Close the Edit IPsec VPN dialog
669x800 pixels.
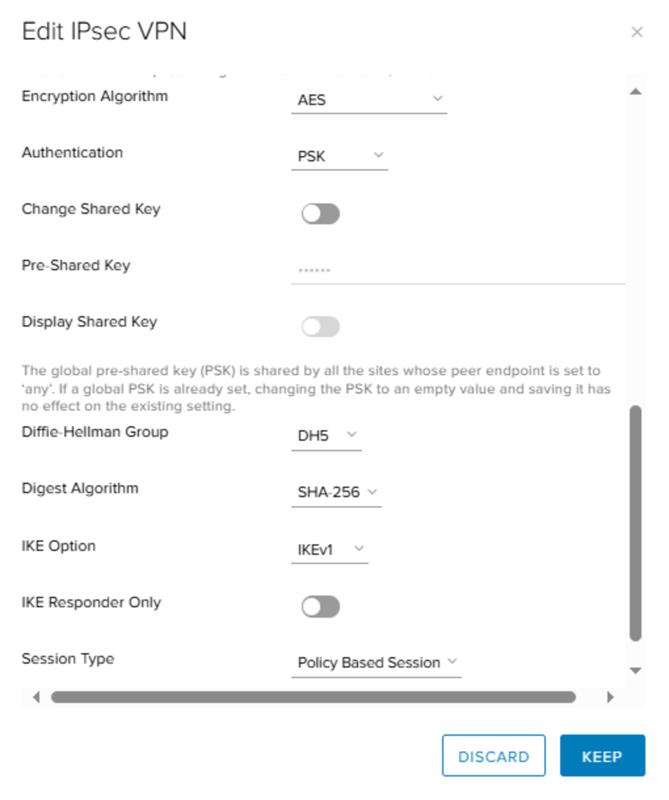(x=636, y=32)
